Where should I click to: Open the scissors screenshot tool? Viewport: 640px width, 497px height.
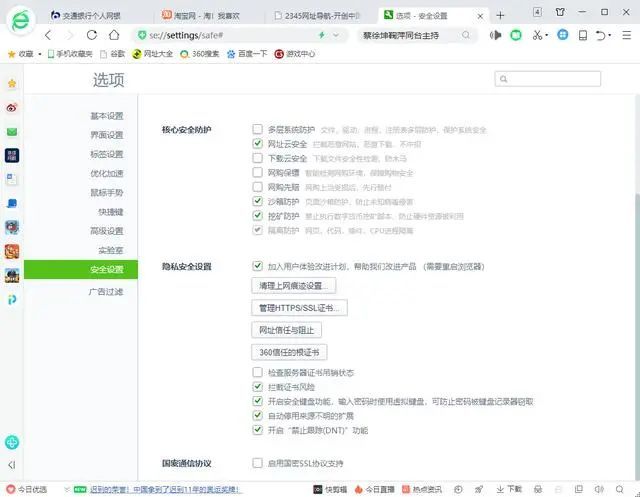pyautogui.click(x=536, y=36)
